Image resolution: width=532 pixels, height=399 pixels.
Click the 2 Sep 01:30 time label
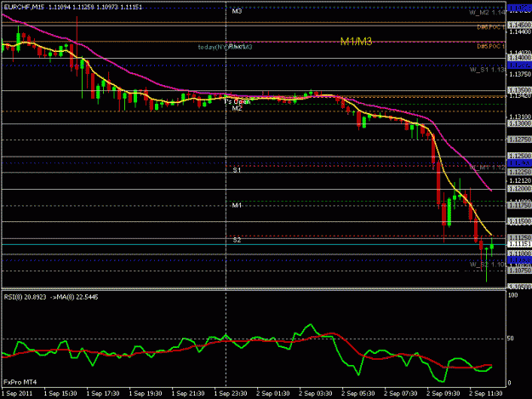pyautogui.click(x=273, y=393)
